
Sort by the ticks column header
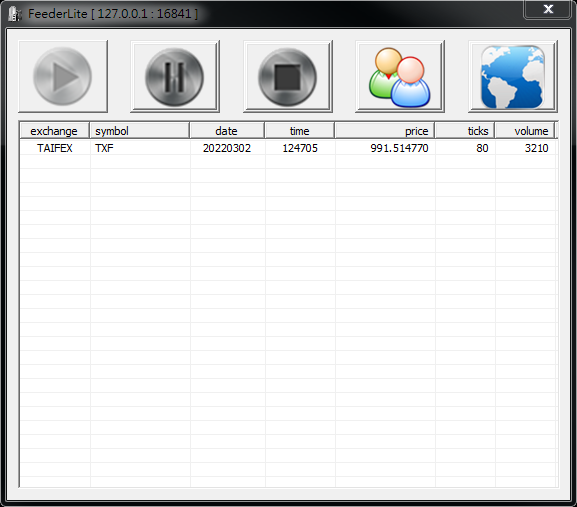(x=465, y=131)
